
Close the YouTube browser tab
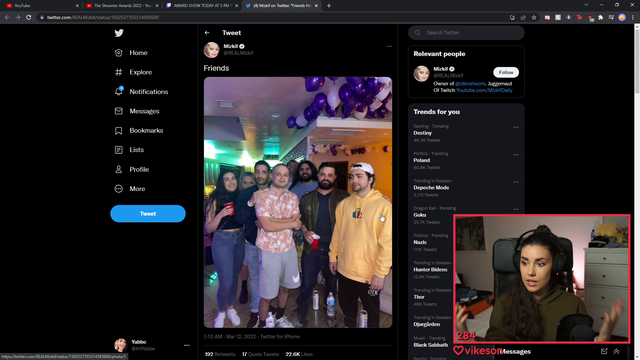[77, 6]
